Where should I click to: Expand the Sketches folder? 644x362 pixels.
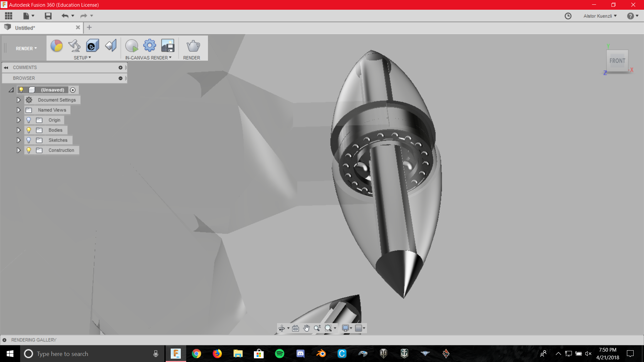pos(19,140)
